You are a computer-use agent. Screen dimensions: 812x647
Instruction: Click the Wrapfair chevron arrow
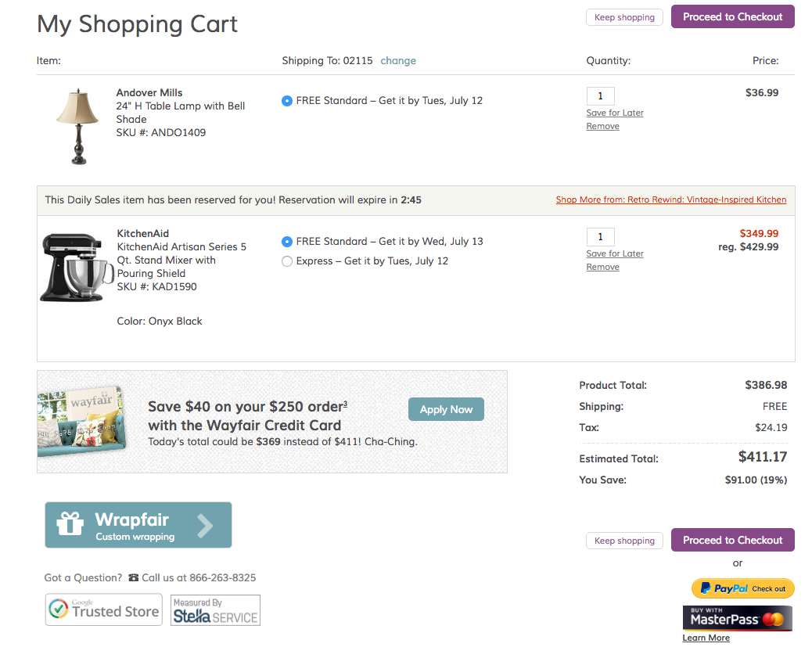pyautogui.click(x=205, y=526)
